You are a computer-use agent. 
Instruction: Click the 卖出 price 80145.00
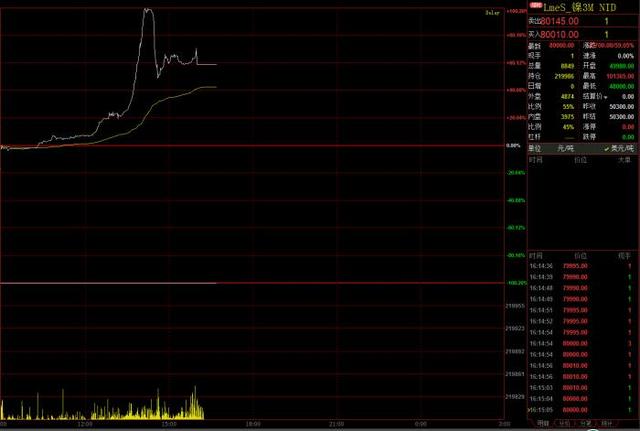coord(560,21)
